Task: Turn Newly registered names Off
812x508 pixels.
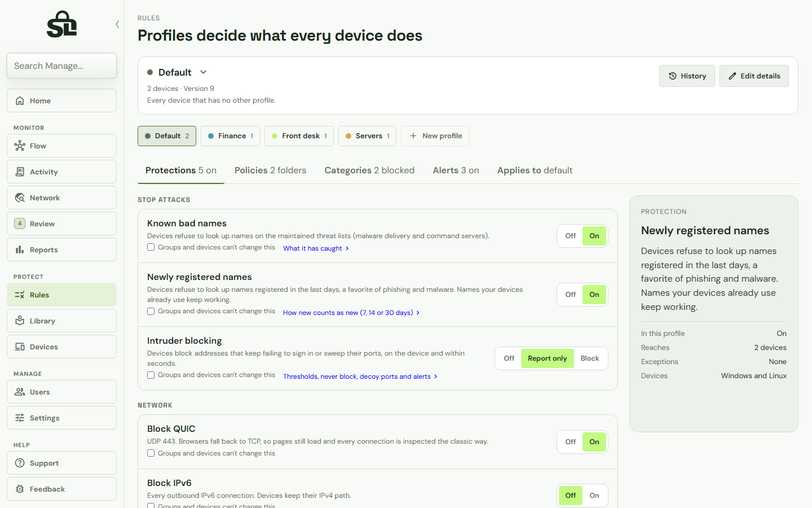Action: 571,295
